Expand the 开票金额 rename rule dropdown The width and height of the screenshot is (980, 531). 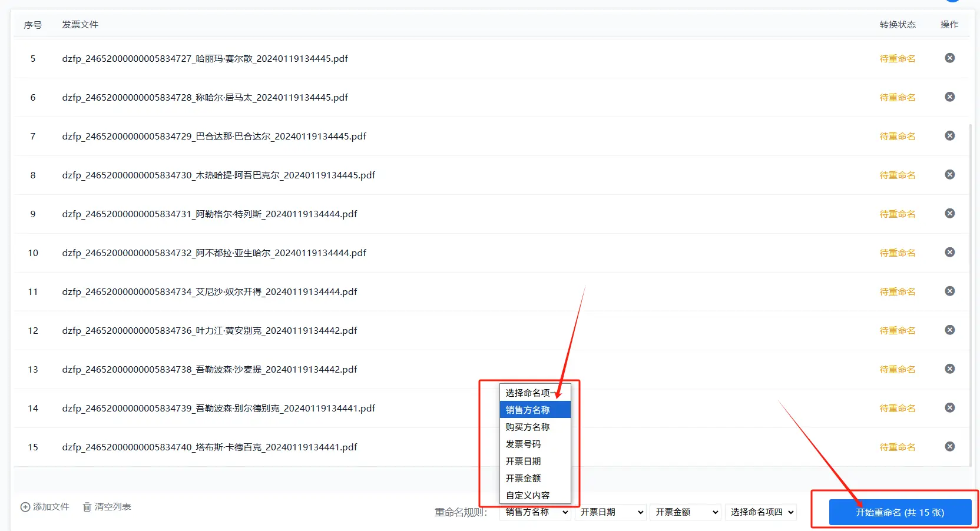686,512
